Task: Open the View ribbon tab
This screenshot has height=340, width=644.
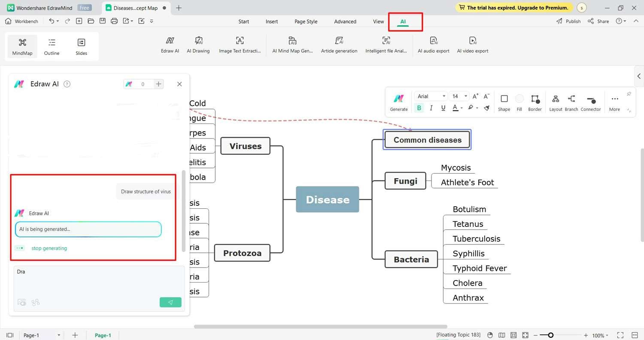Action: point(378,21)
